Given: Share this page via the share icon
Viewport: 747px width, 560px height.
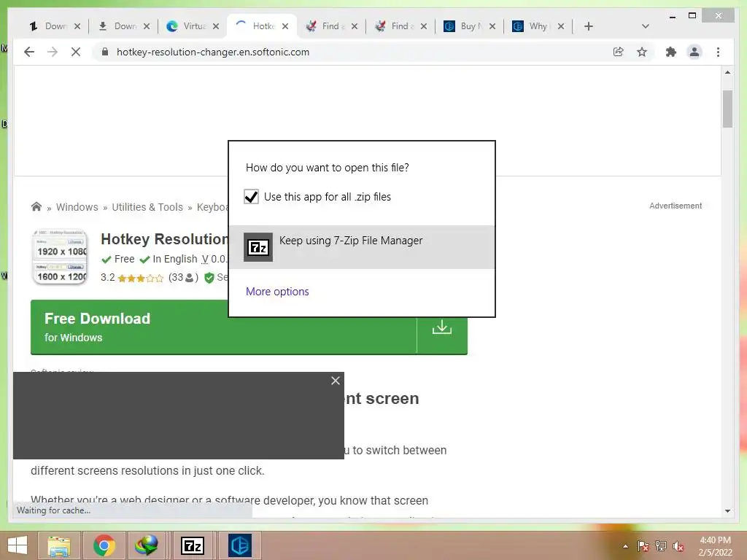Looking at the screenshot, I should click(x=619, y=52).
